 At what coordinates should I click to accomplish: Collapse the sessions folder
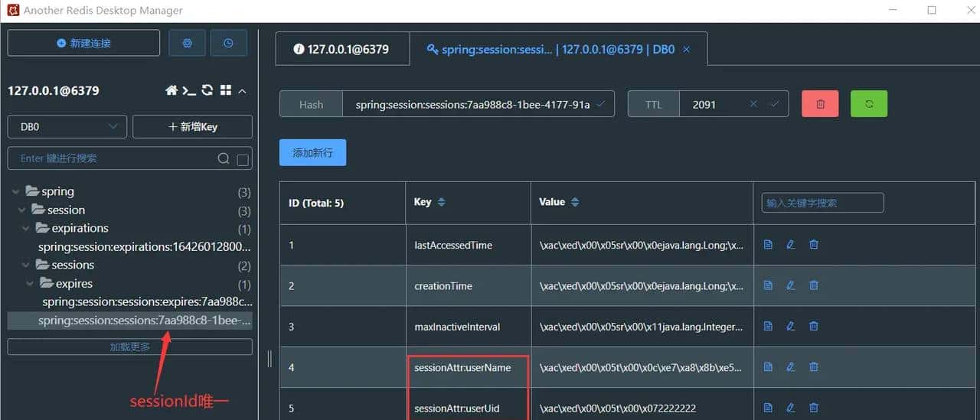(28, 265)
